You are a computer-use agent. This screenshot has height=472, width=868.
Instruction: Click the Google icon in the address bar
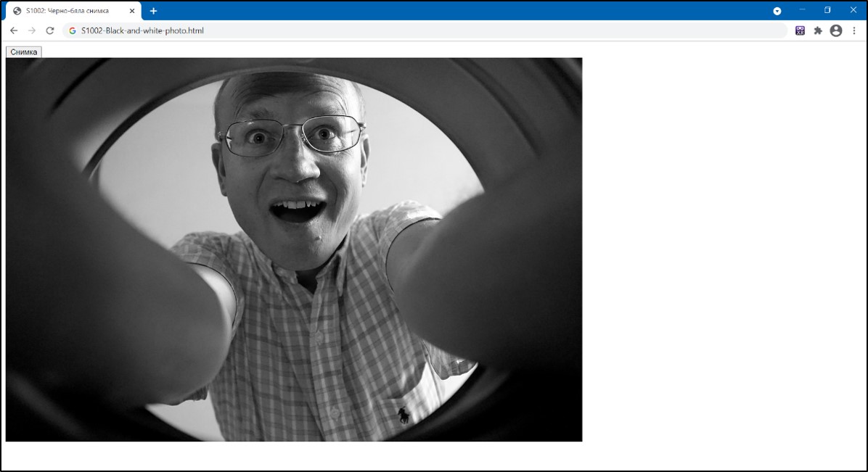[73, 31]
